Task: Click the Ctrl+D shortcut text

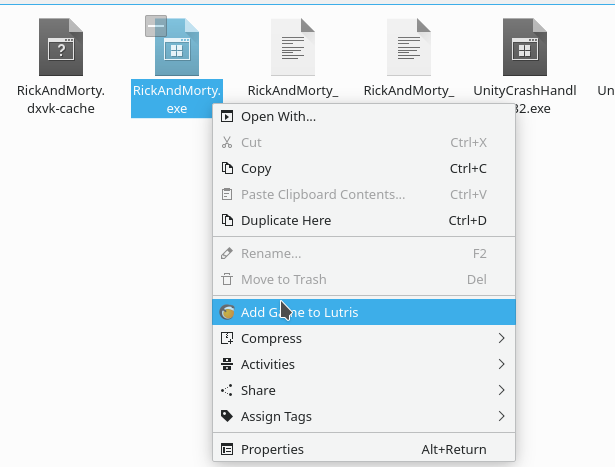Action: pos(468,220)
